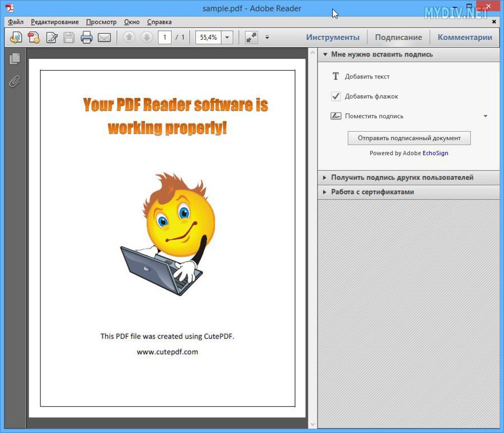This screenshot has height=433, width=504.
Task: Show attachments paperclip panel icon
Action: tap(15, 81)
